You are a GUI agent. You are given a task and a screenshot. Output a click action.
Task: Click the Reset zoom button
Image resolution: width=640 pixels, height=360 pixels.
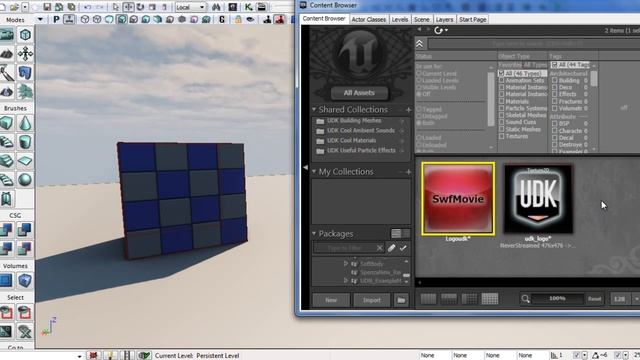click(x=594, y=299)
